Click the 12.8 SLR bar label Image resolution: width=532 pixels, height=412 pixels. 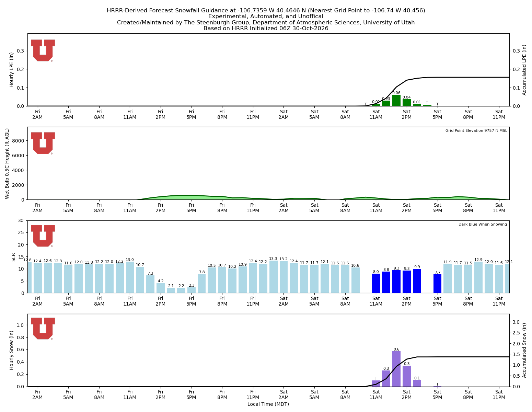tap(27, 260)
